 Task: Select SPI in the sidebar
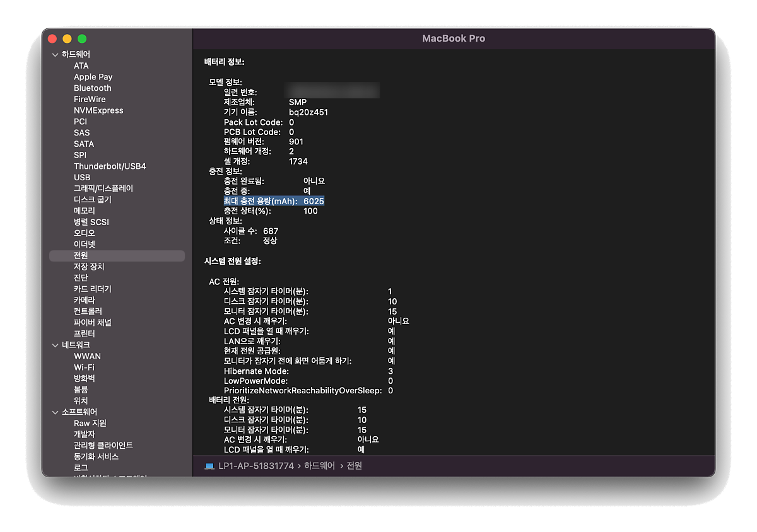tap(79, 155)
